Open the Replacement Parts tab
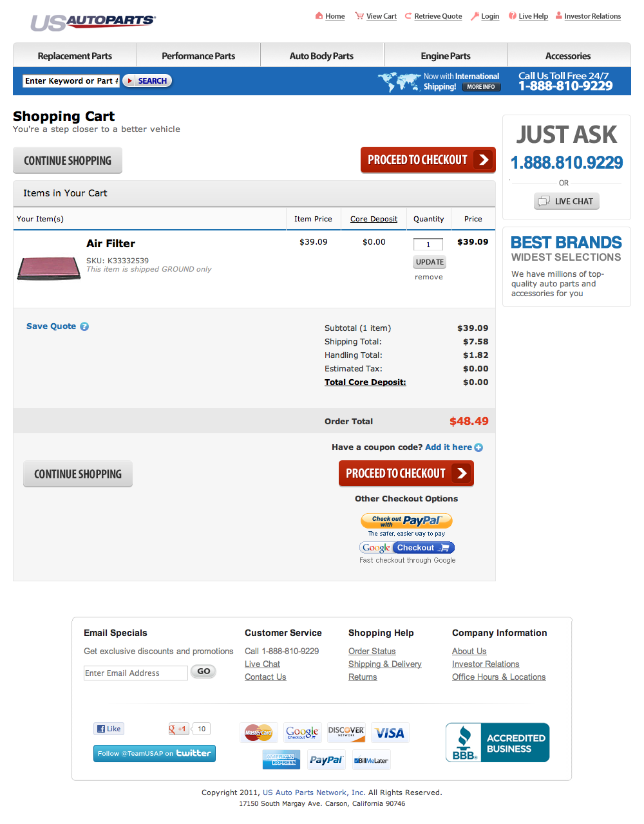 pyautogui.click(x=75, y=56)
